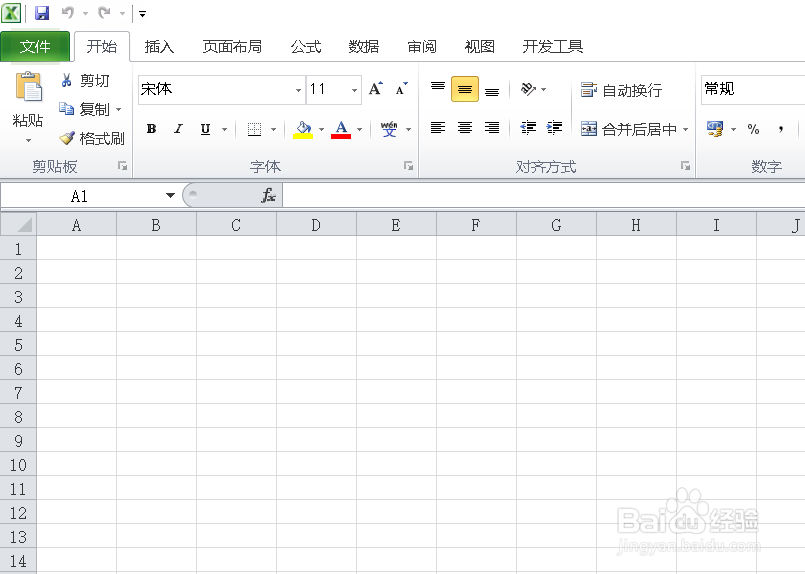Open the 文件 File tab
Screen dimensions: 805x574
[35, 47]
